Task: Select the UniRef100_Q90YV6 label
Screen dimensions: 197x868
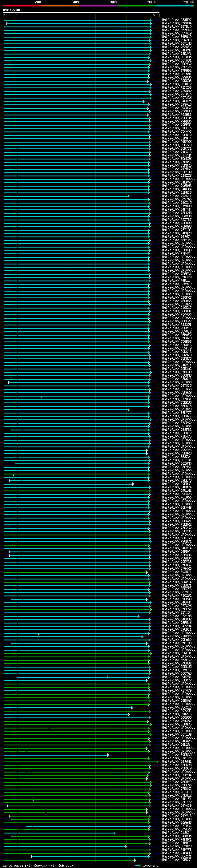Action: coord(177,450)
